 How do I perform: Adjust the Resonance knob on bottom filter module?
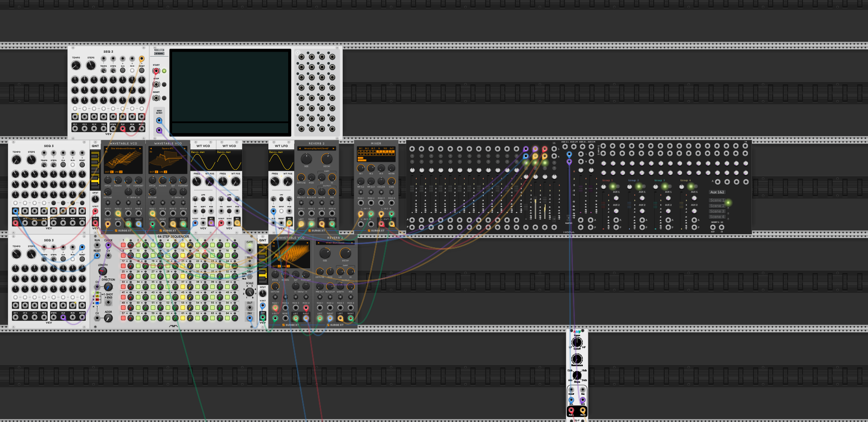[577, 359]
